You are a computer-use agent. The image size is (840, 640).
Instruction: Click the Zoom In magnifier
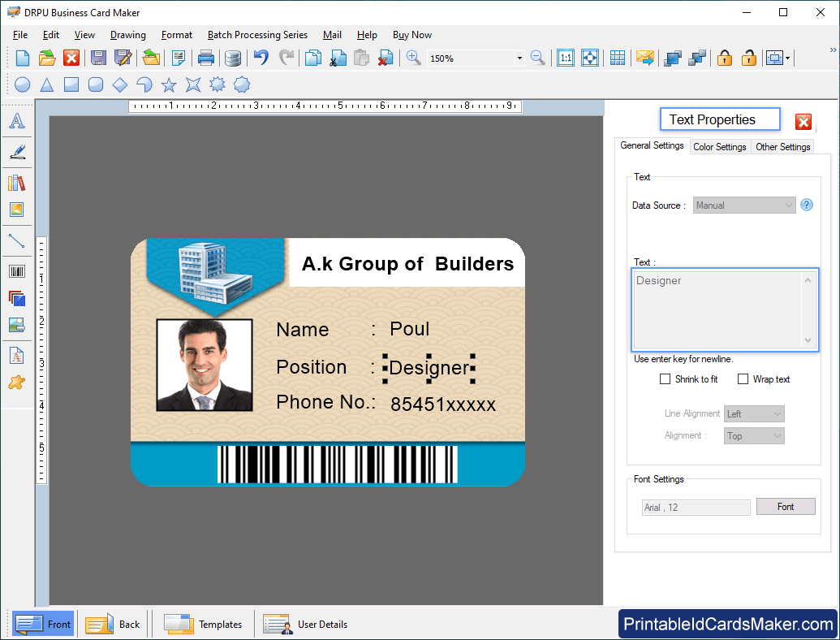(413, 58)
